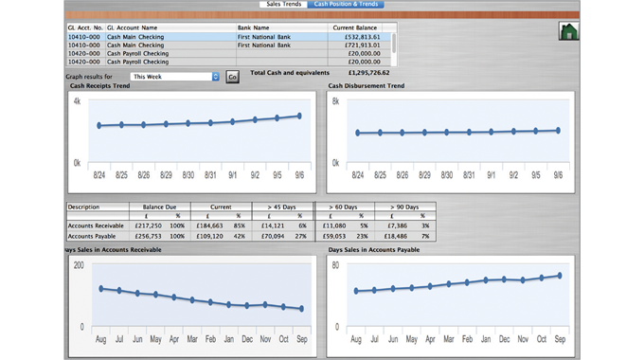Click the Current Balance column header

pos(355,27)
